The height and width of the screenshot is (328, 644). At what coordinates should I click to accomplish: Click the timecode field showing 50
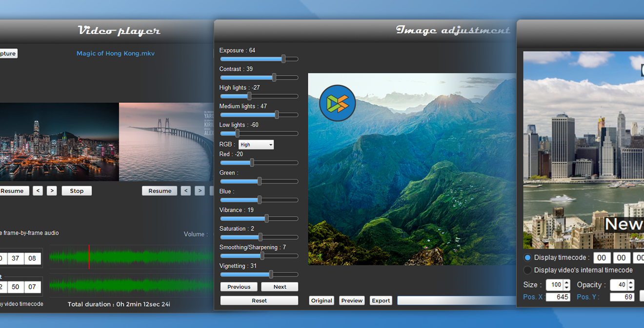click(x=16, y=287)
